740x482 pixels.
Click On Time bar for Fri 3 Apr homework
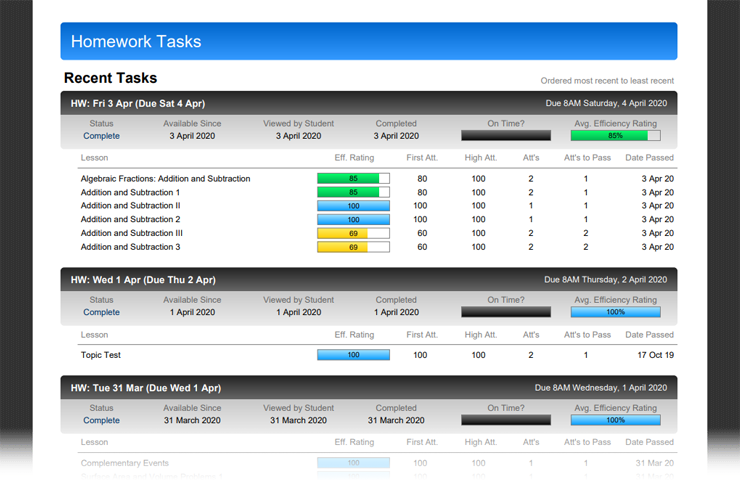[x=505, y=136]
